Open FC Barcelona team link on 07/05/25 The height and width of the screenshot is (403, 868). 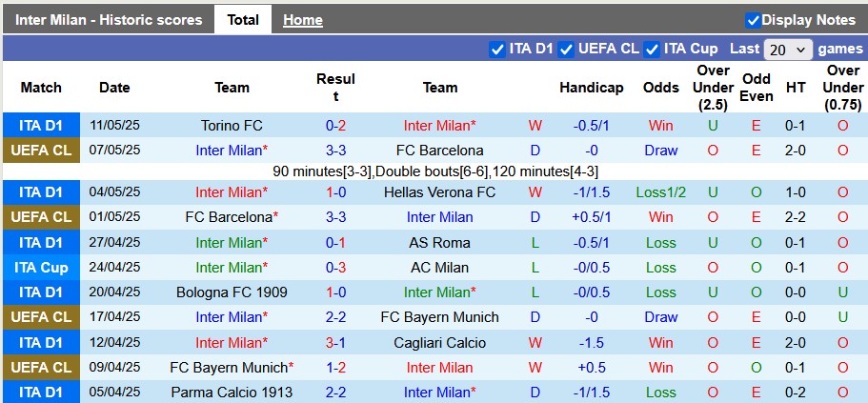pyautogui.click(x=439, y=151)
